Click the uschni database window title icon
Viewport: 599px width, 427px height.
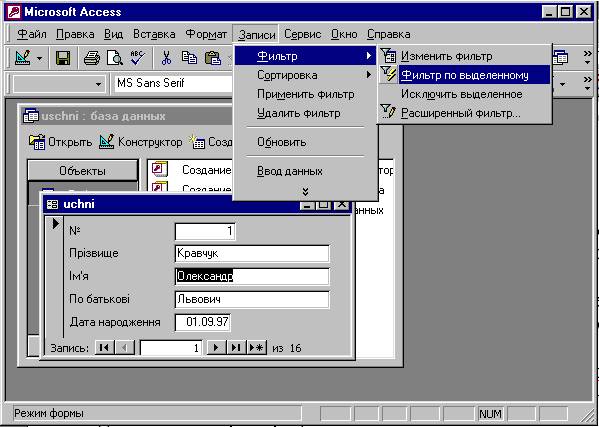pyautogui.click(x=30, y=116)
